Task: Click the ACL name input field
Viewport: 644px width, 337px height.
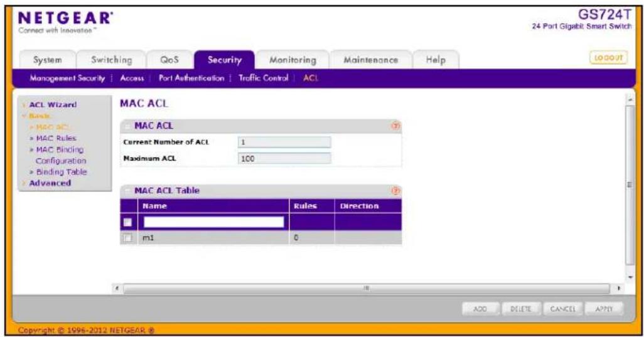Action: click(213, 222)
